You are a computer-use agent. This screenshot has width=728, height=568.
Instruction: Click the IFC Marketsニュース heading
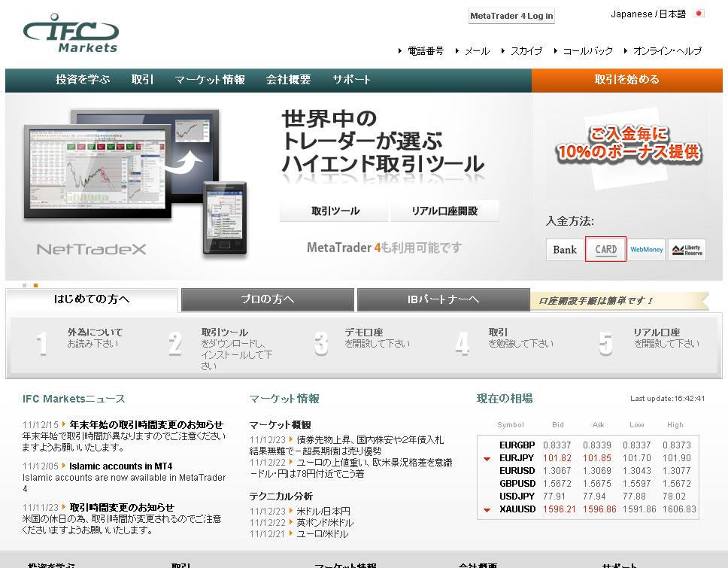[74, 399]
